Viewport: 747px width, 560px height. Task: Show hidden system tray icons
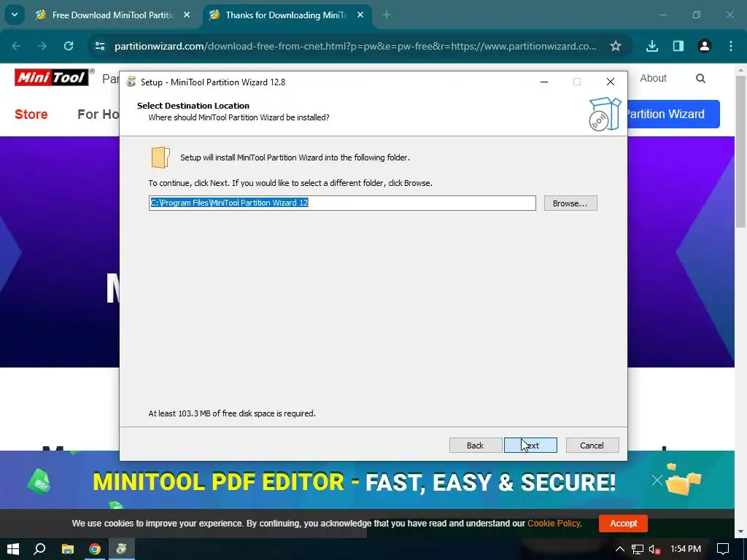(620, 549)
